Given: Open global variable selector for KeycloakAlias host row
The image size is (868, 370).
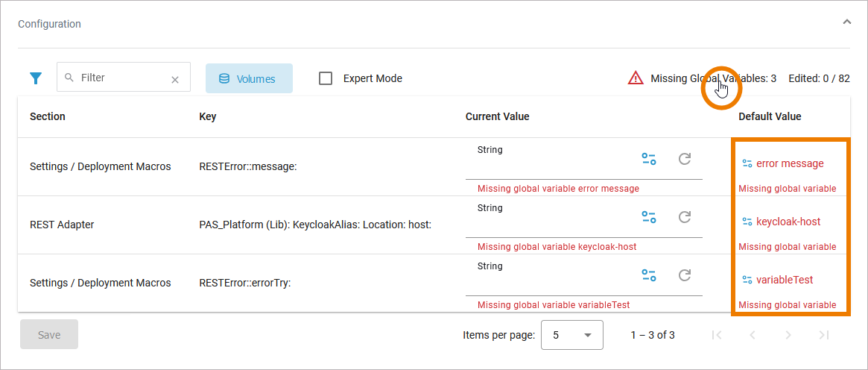Looking at the screenshot, I should click(649, 217).
